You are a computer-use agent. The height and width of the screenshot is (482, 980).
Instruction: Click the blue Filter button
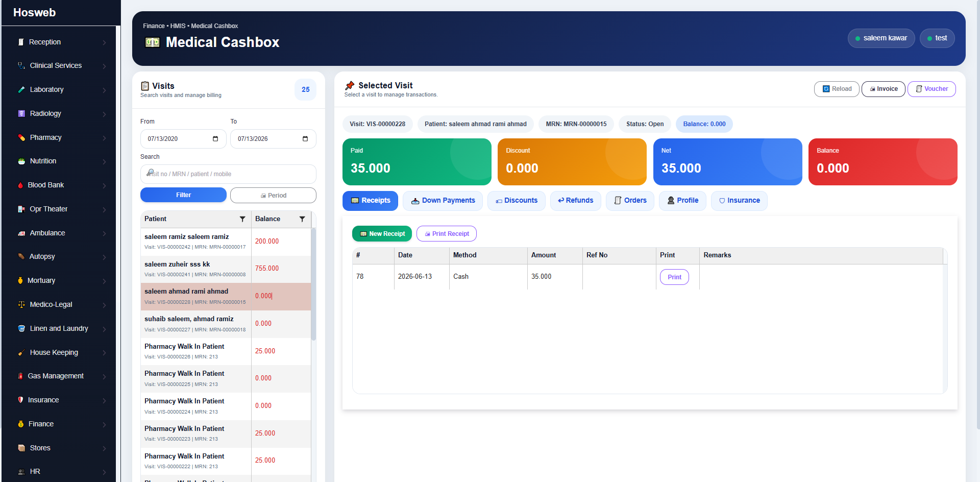coord(183,195)
